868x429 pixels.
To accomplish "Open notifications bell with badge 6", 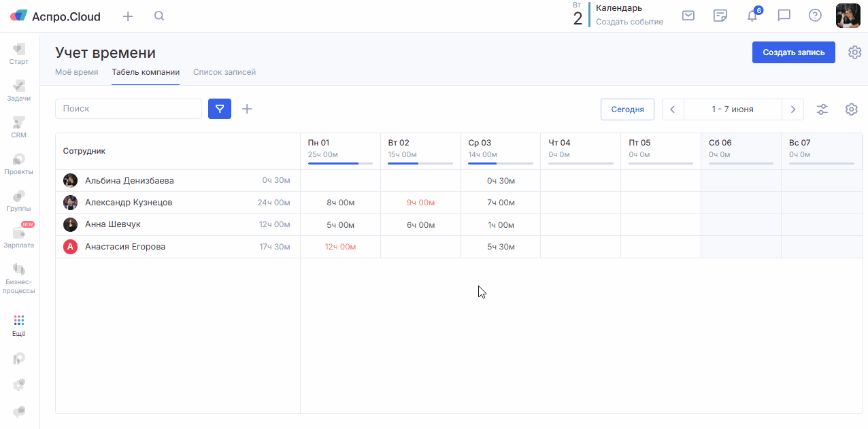I will tap(752, 15).
